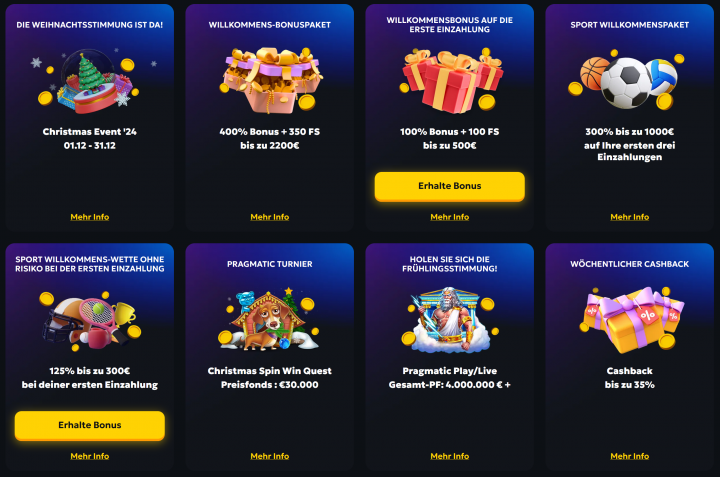
Task: Click Erhalte Bonus for 100% first deposit bonus
Action: pyautogui.click(x=450, y=186)
